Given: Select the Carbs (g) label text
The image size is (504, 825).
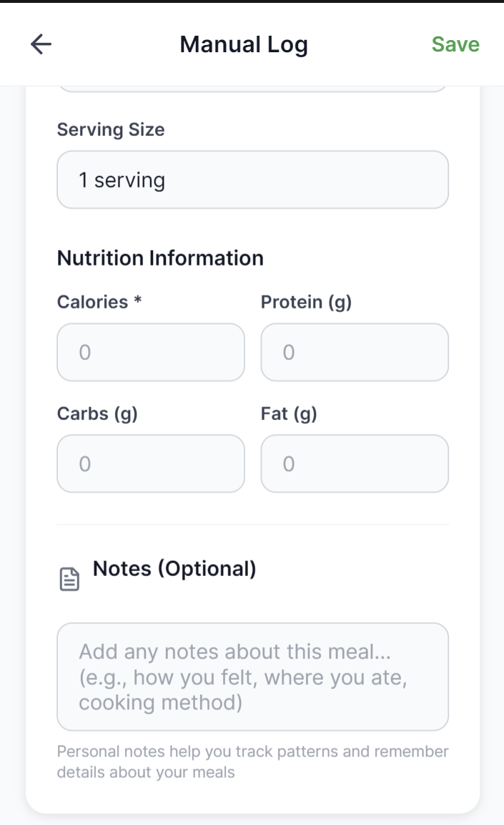Looking at the screenshot, I should (97, 414).
